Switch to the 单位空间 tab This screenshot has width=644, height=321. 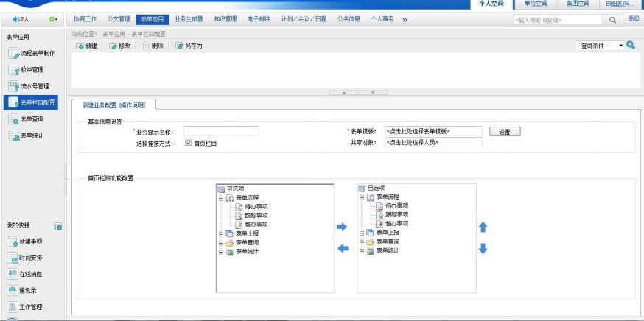[536, 4]
